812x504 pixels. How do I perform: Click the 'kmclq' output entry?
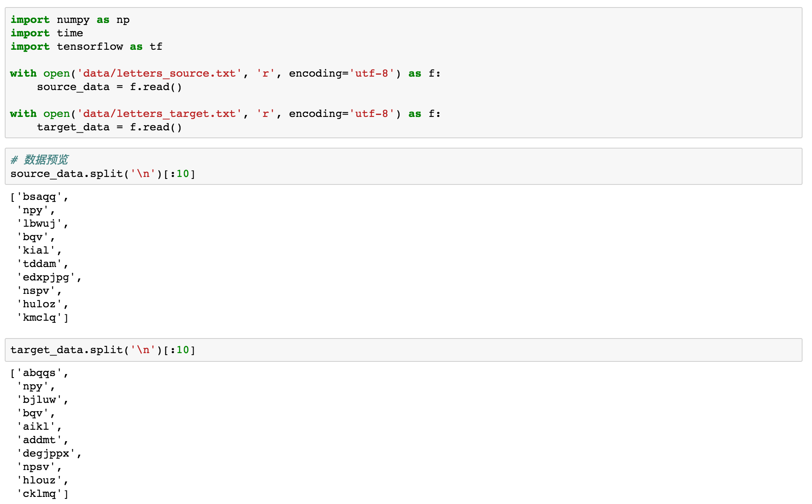click(39, 318)
